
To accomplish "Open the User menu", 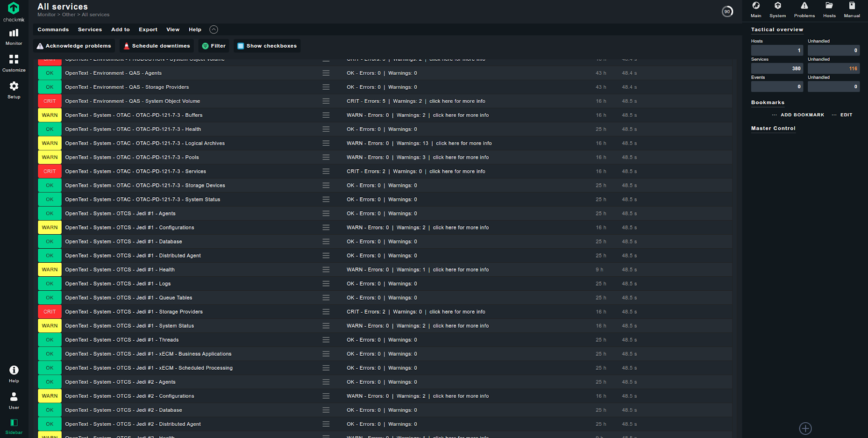I will point(14,401).
